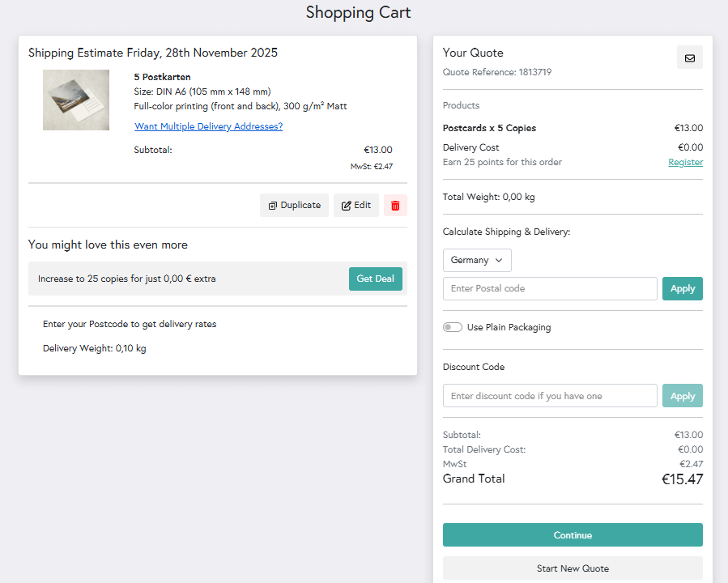Viewport: 728px width, 583px height.
Task: Click the Duplicate button for the postcards
Action: pos(294,205)
